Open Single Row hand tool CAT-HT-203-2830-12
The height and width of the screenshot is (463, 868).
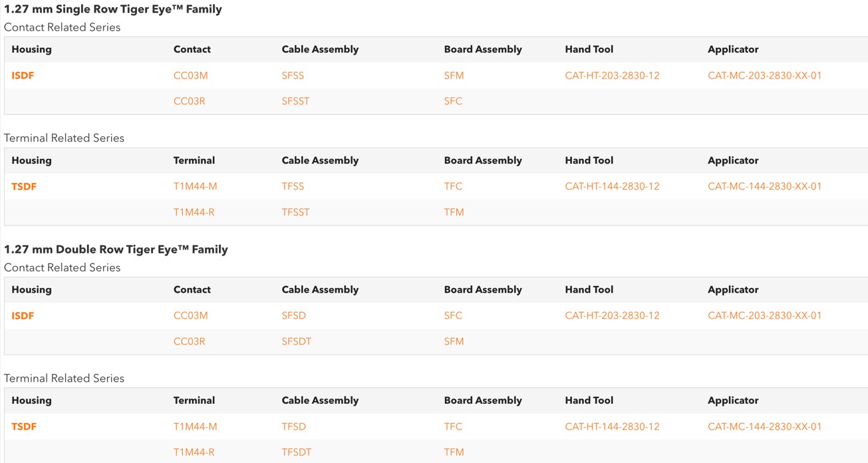pyautogui.click(x=612, y=76)
